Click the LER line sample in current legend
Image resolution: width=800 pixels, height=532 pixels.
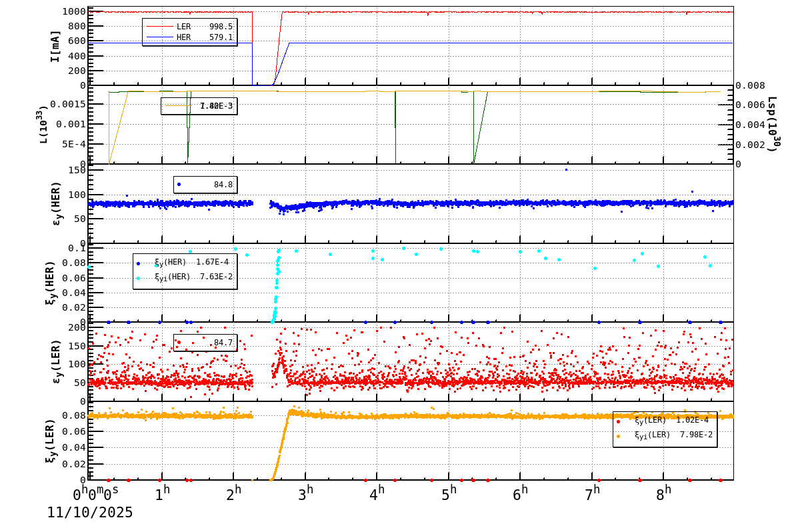click(x=160, y=26)
